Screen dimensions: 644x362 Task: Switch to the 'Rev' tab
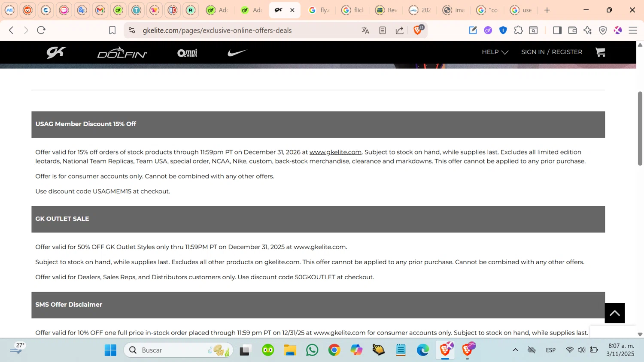tap(386, 10)
